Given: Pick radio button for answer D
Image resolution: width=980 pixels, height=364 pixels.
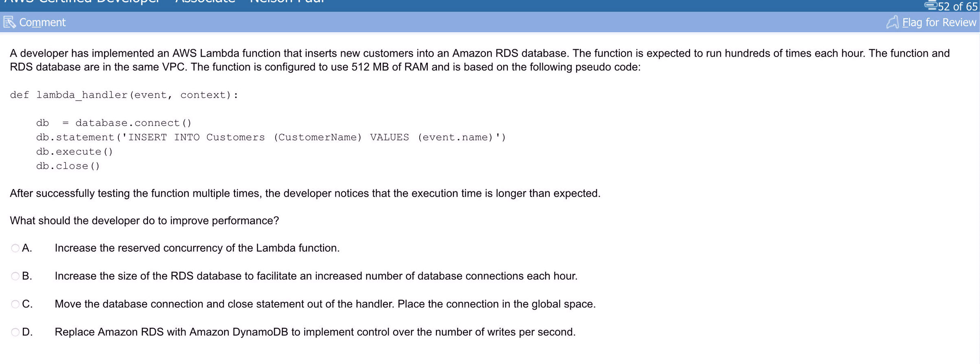Looking at the screenshot, I should pos(15,332).
